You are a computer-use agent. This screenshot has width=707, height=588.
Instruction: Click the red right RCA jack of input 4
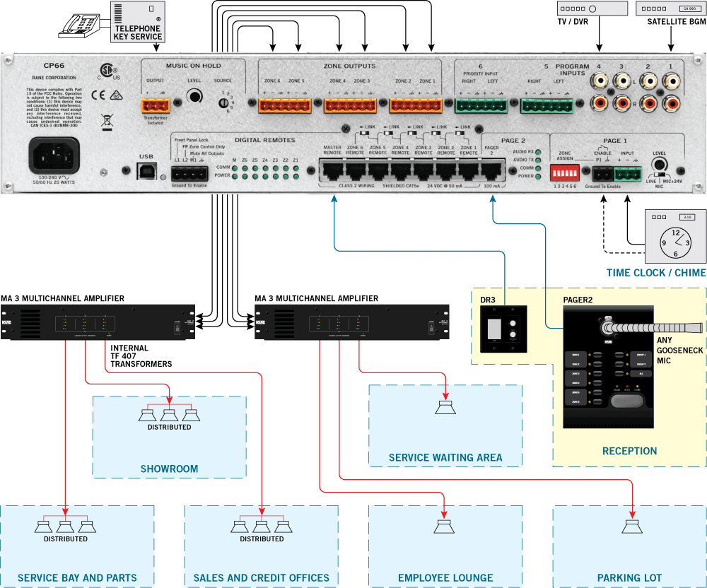600,104
